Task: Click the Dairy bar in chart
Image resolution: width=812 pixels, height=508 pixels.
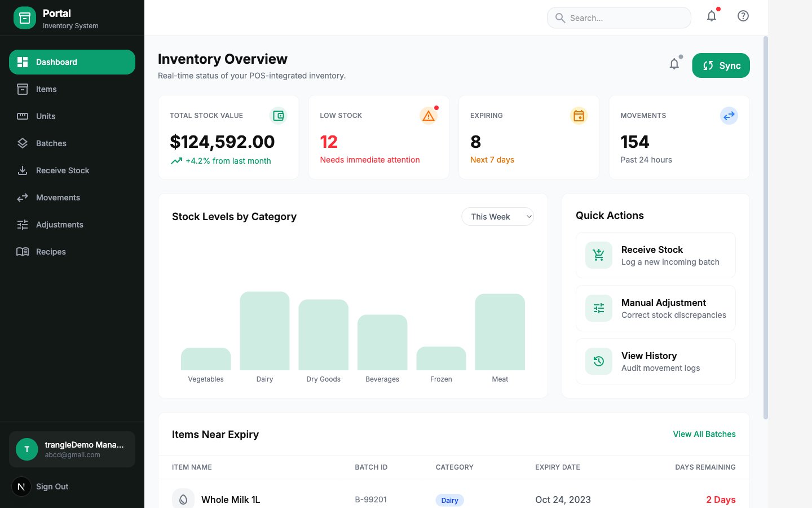Action: 264,331
